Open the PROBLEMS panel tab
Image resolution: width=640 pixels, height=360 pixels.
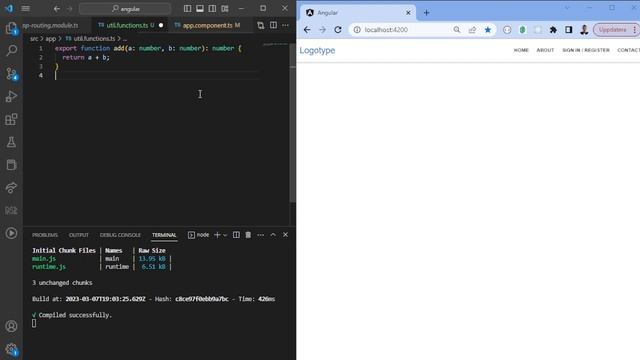click(45, 235)
